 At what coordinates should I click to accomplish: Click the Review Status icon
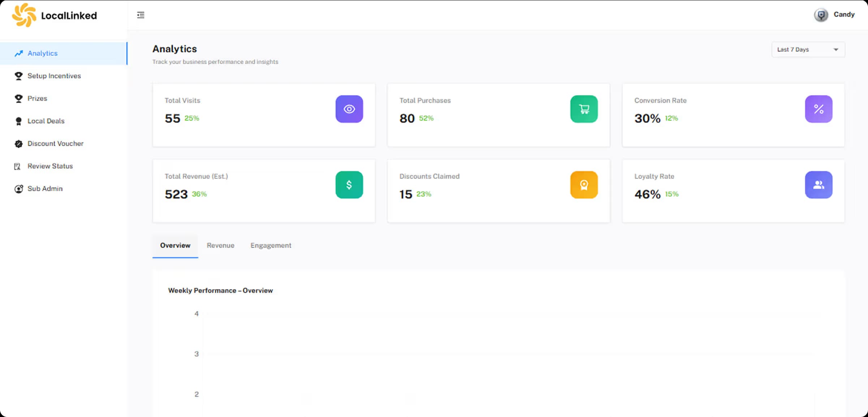[17, 166]
